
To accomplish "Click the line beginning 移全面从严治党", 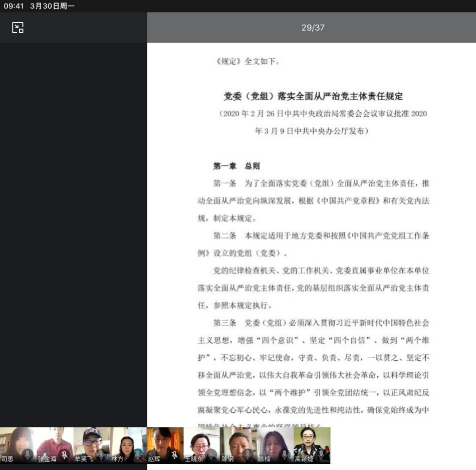I will point(313,375).
